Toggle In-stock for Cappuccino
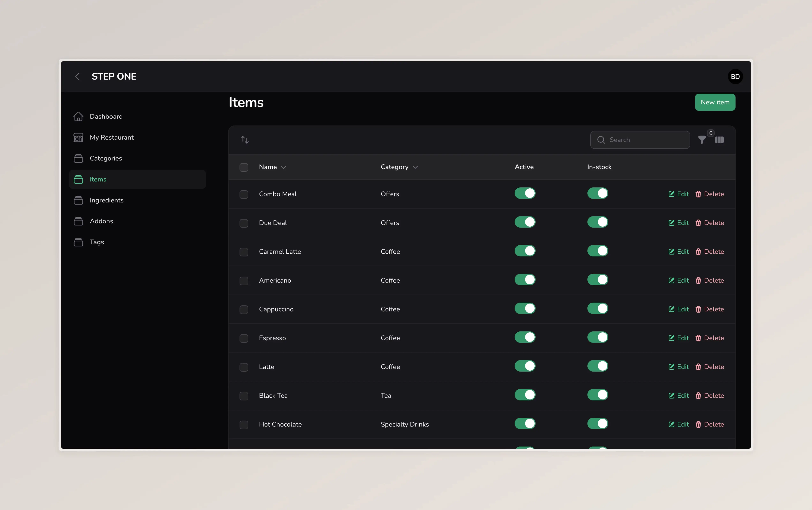The width and height of the screenshot is (812, 510). [598, 308]
